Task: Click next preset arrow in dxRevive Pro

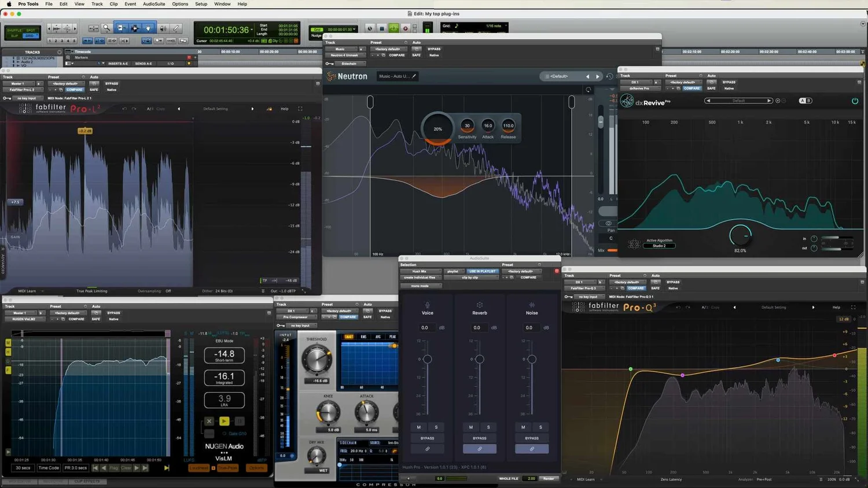Action: 769,101
